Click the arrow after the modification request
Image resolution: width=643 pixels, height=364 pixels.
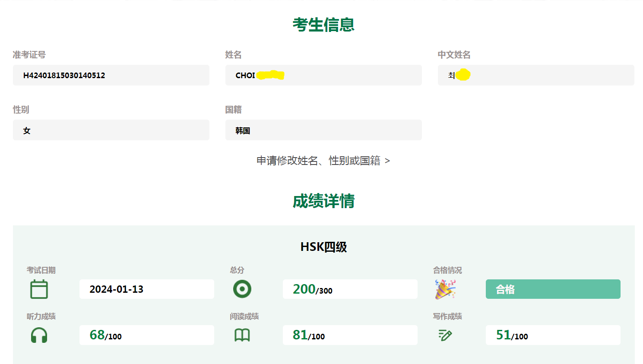(387, 161)
